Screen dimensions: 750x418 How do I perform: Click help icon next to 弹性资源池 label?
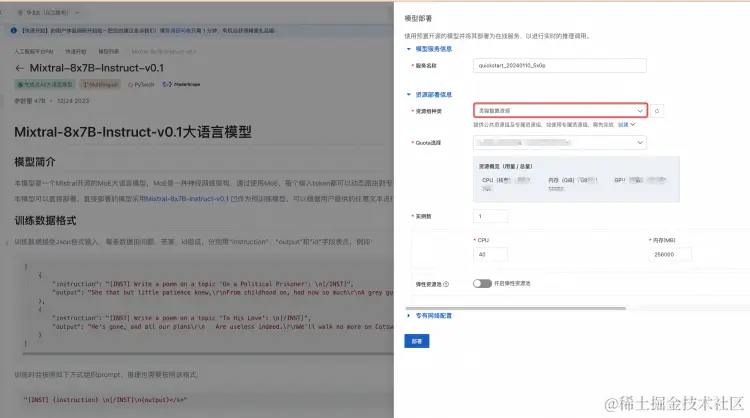click(x=446, y=284)
